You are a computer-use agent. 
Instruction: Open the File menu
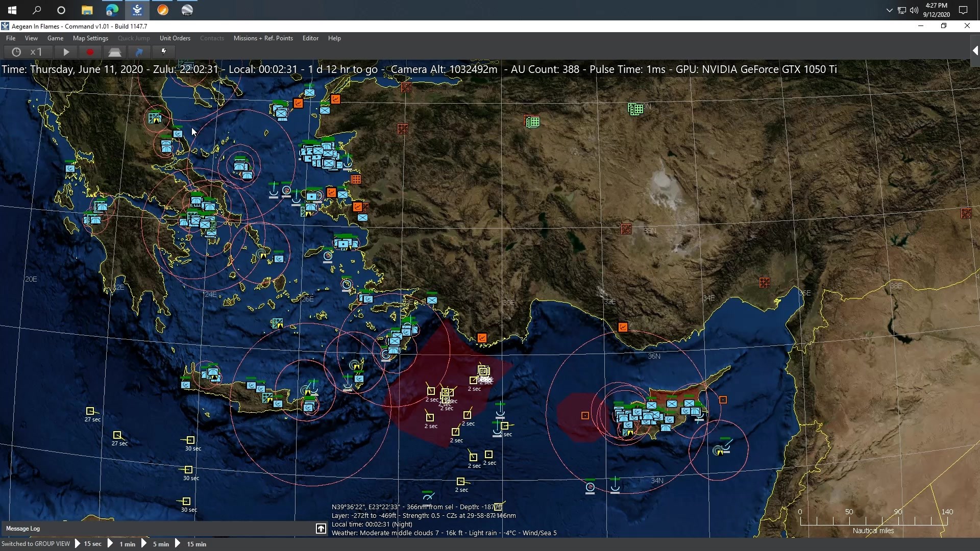click(x=11, y=38)
